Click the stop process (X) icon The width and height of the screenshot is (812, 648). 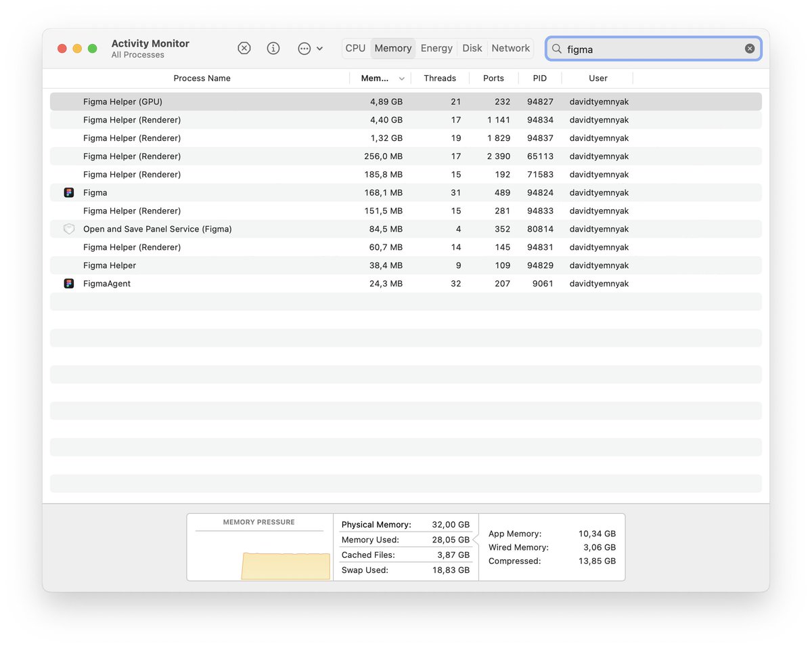[x=244, y=48]
